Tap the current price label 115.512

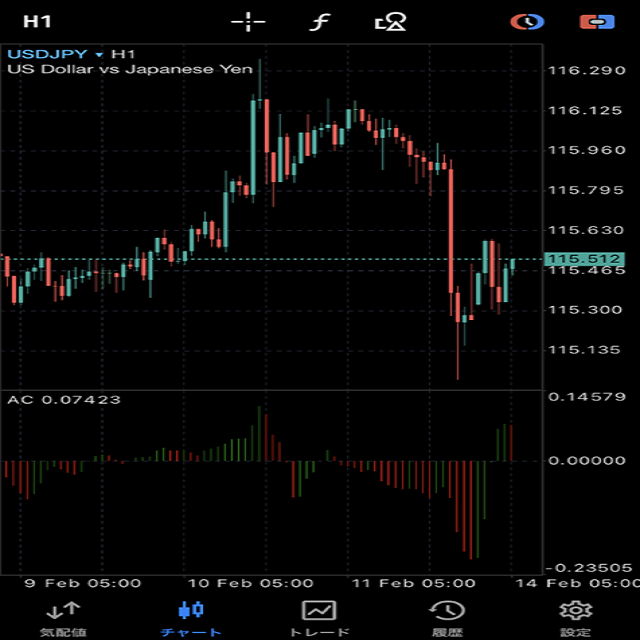click(x=584, y=259)
